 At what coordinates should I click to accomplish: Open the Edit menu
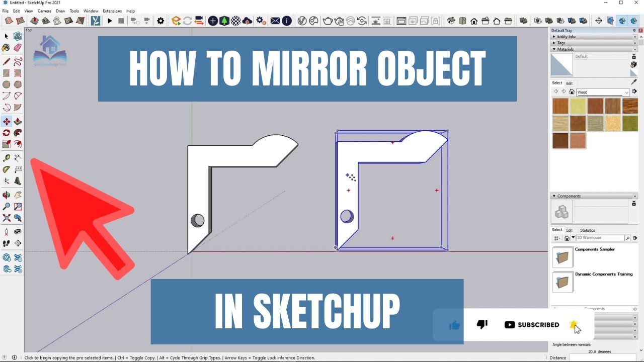[17, 11]
